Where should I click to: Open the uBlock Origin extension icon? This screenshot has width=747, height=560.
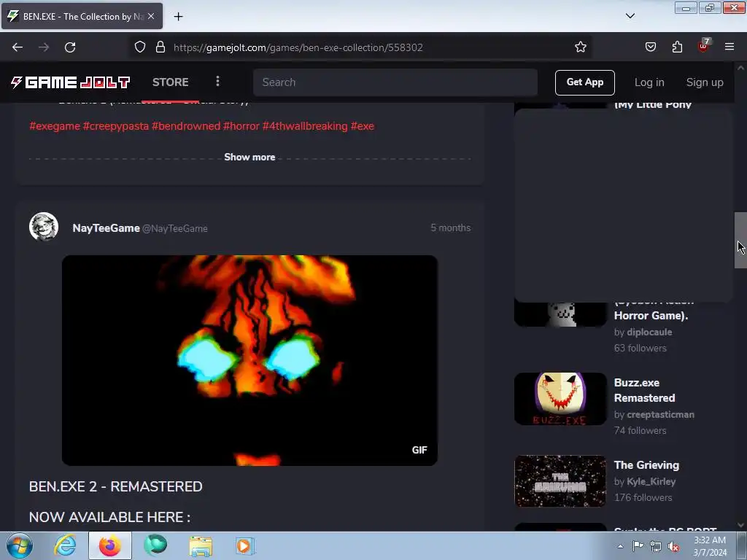pos(704,46)
